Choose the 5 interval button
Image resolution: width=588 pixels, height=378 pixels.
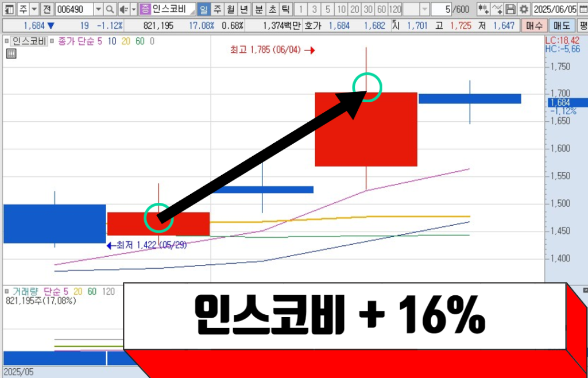[328, 9]
